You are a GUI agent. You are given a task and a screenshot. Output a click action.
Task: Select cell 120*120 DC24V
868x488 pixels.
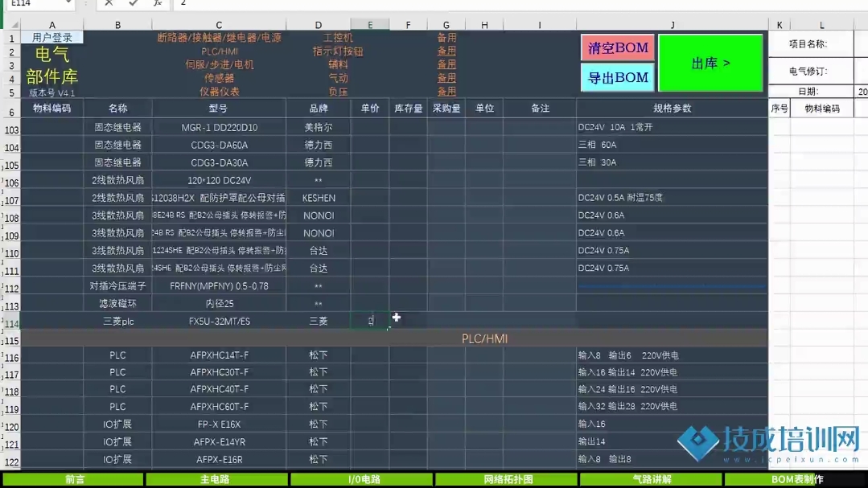pos(220,180)
